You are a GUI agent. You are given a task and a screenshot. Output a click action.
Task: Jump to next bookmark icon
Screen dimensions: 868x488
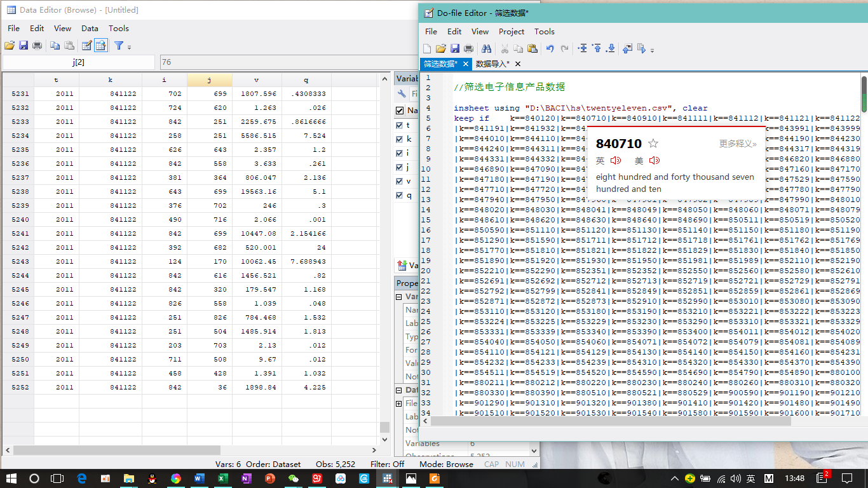[x=611, y=49]
